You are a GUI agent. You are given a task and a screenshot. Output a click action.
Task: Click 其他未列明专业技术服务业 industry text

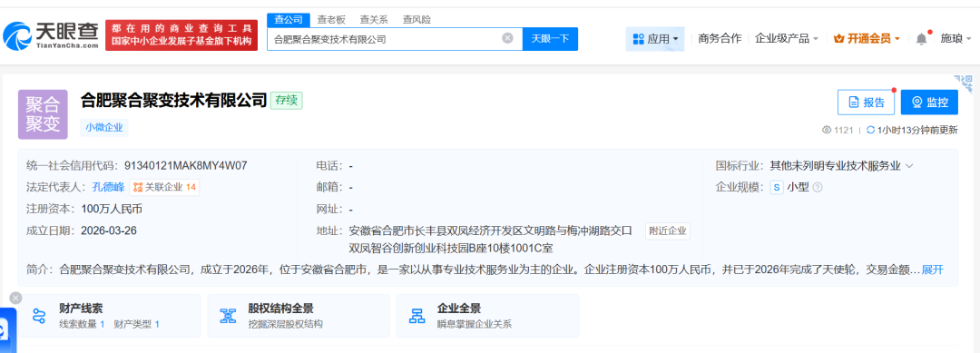coord(835,166)
